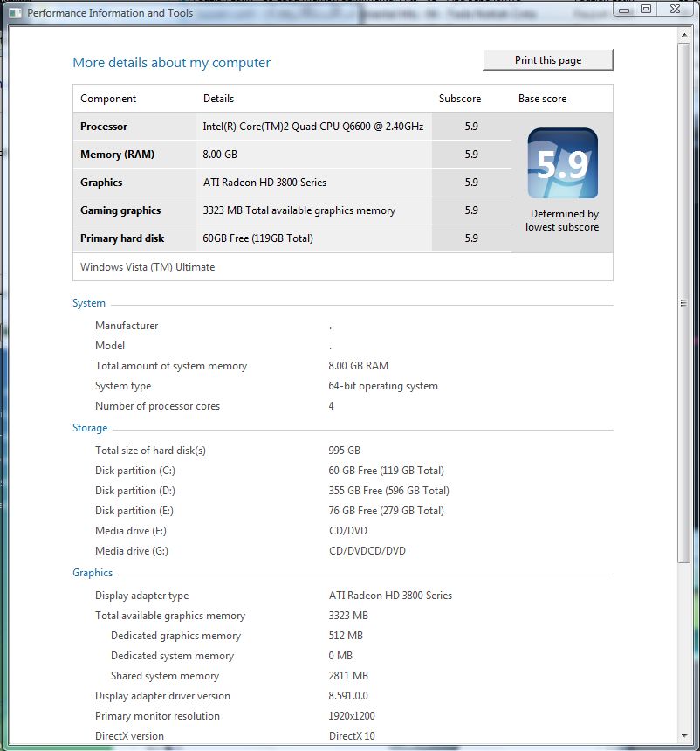Click the Performance Information window title icon

pyautogui.click(x=16, y=13)
